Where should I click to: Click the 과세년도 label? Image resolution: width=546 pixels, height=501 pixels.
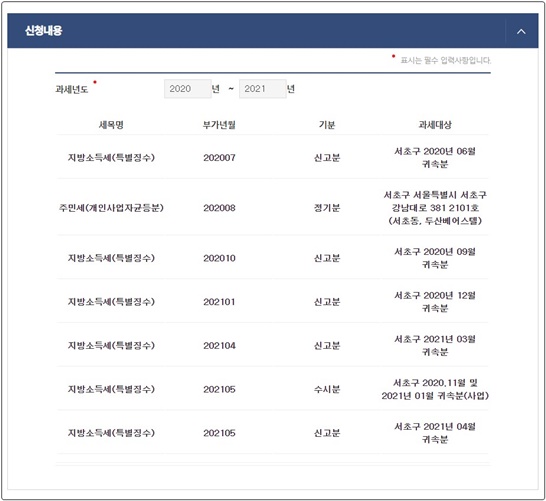coord(72,89)
